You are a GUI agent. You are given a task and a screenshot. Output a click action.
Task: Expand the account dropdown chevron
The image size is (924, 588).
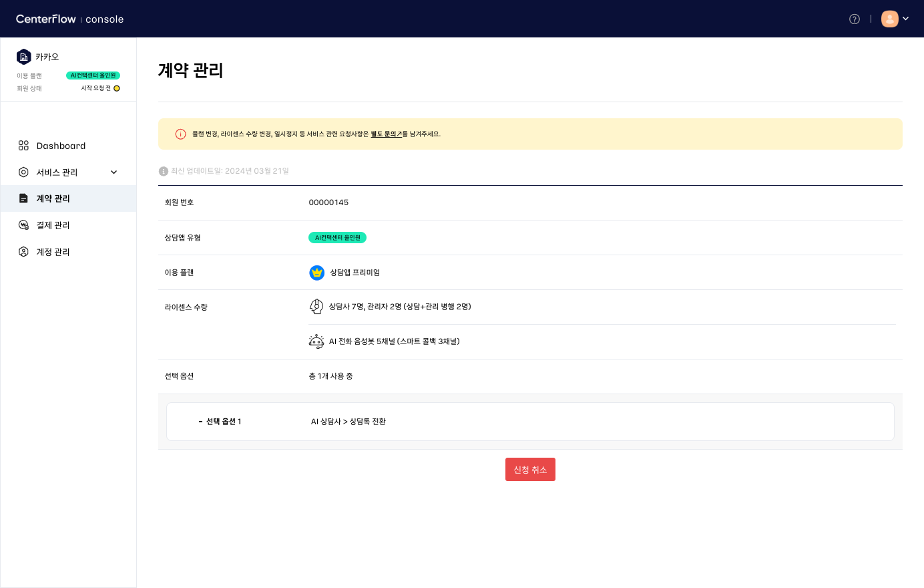(x=906, y=19)
